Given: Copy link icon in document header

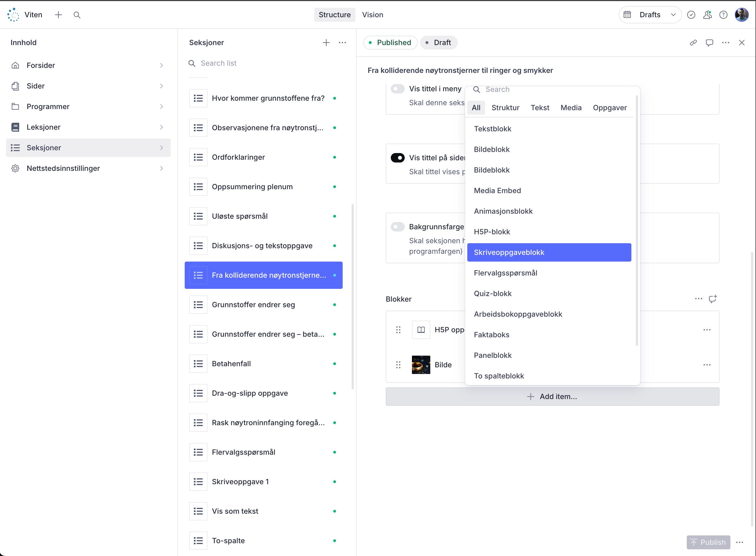Looking at the screenshot, I should click(x=693, y=43).
